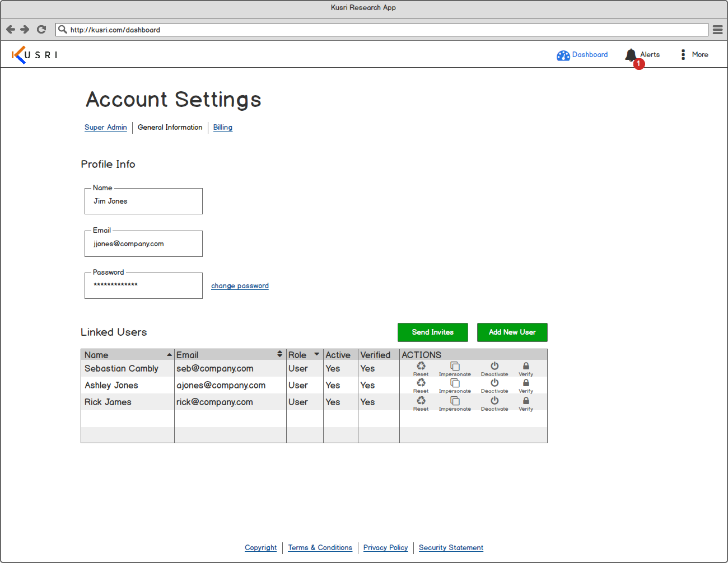Go to the Billing tab
The width and height of the screenshot is (728, 563).
[x=222, y=128]
